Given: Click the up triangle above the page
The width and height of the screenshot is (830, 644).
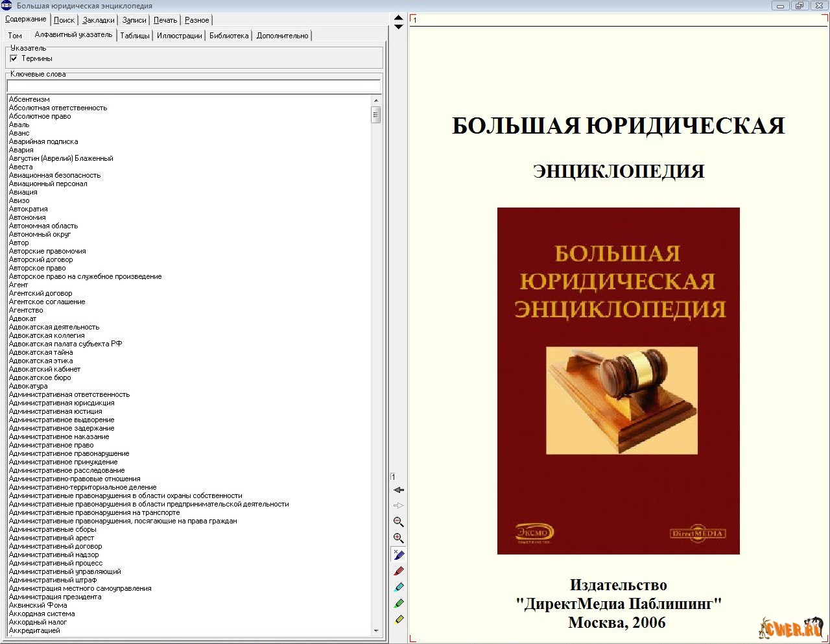Looking at the screenshot, I should pyautogui.click(x=399, y=18).
